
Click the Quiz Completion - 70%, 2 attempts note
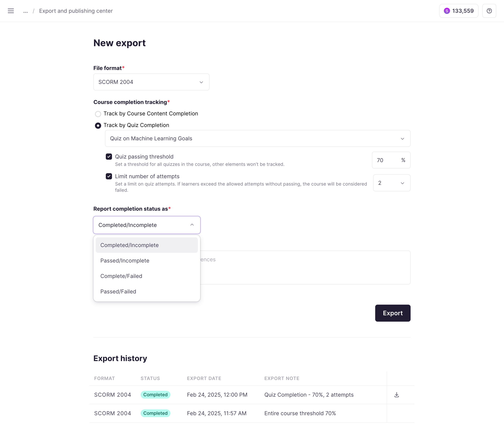[x=309, y=395]
